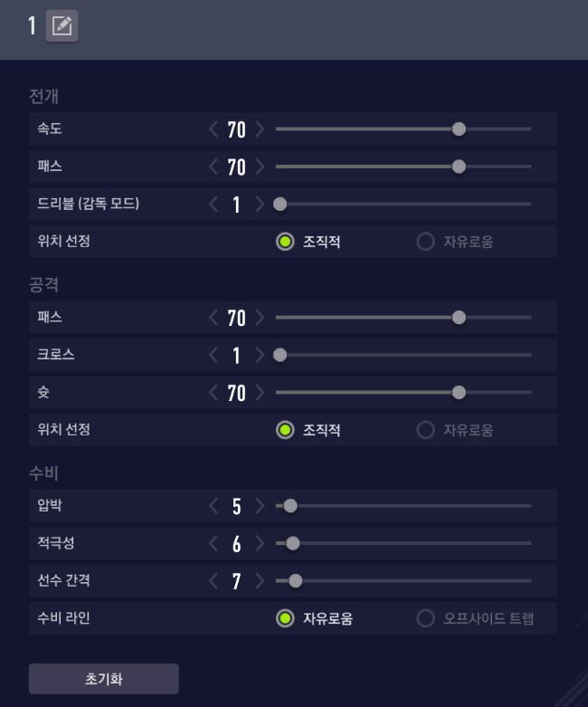Click the 압박 slider handle

290,506
